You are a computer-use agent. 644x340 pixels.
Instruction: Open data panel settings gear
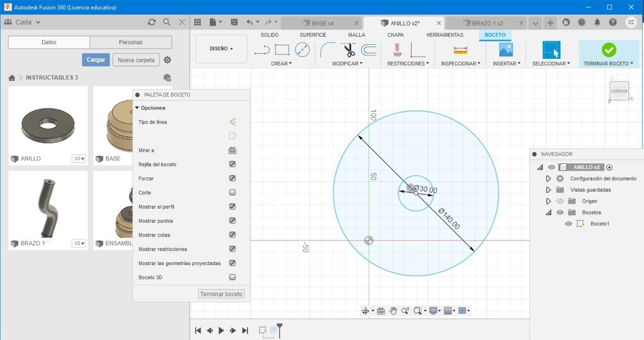point(168,60)
